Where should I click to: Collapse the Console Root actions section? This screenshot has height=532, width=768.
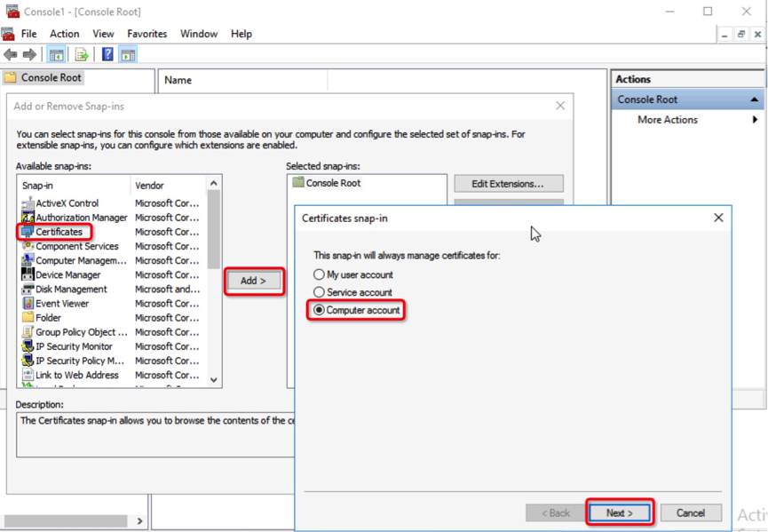(754, 99)
